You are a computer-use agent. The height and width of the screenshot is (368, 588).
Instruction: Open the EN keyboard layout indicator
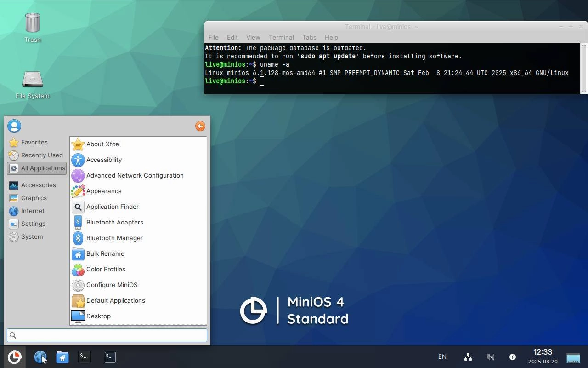(x=442, y=357)
